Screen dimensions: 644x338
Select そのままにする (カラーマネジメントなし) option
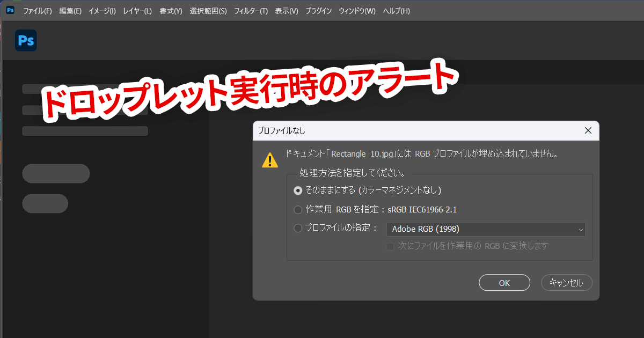point(298,190)
